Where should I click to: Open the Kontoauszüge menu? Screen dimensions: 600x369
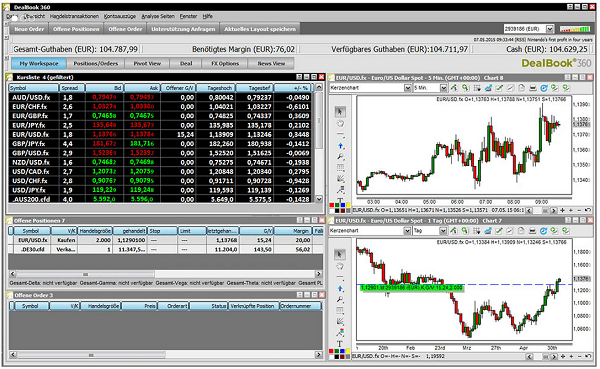pyautogui.click(x=120, y=16)
